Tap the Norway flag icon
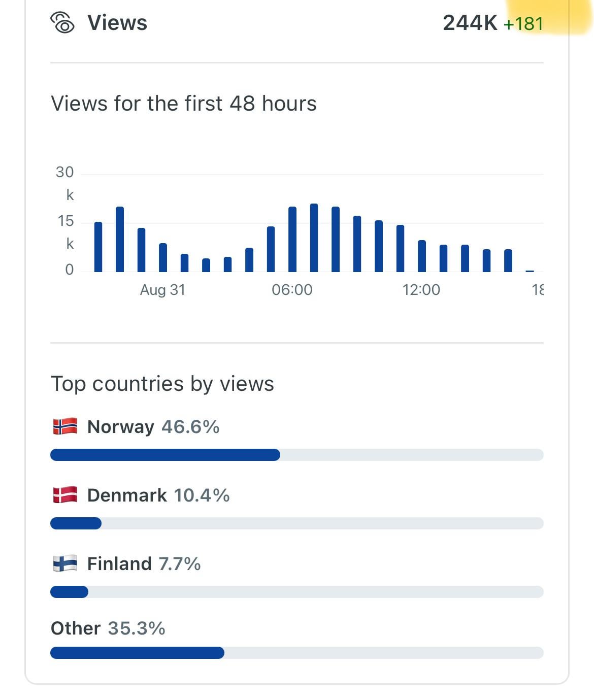This screenshot has width=594, height=700. tap(65, 426)
